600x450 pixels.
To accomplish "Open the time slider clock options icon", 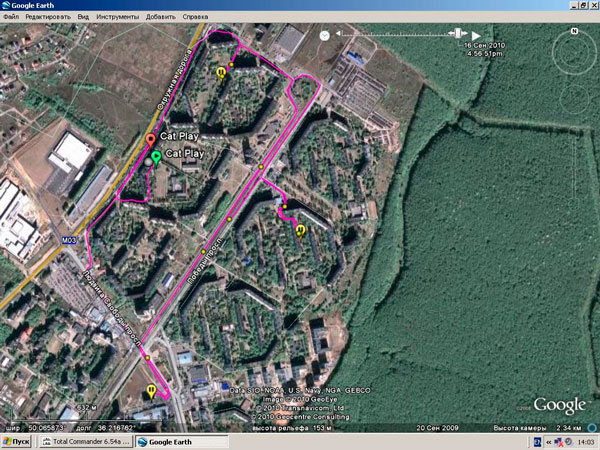I will pyautogui.click(x=324, y=36).
